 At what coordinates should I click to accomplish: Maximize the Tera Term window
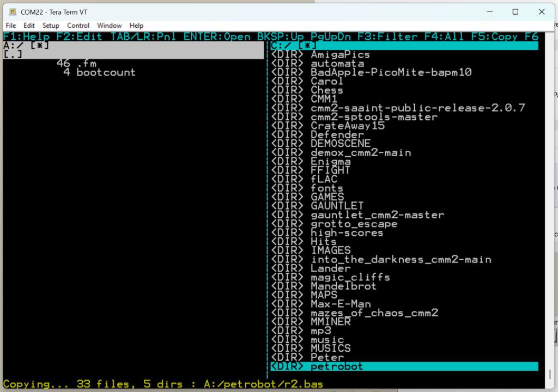coord(515,12)
